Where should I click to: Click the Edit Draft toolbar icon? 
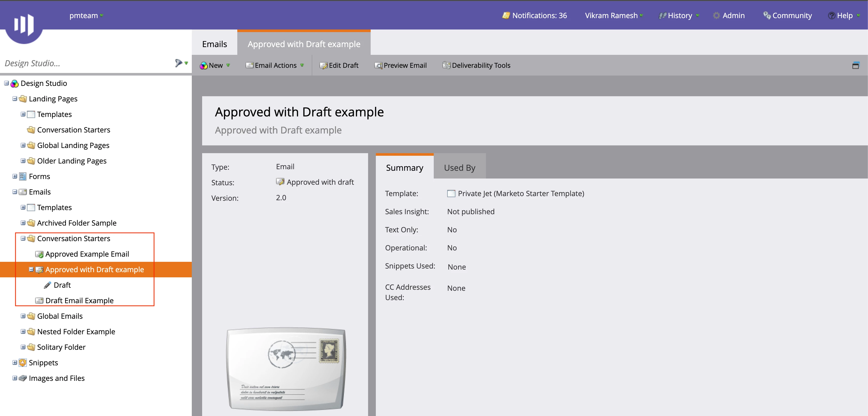(323, 65)
